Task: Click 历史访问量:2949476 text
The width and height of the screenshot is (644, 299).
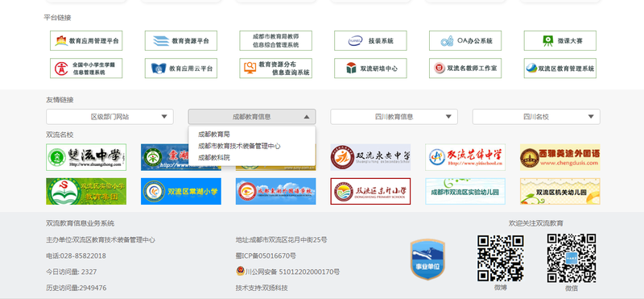Action: 76,288
